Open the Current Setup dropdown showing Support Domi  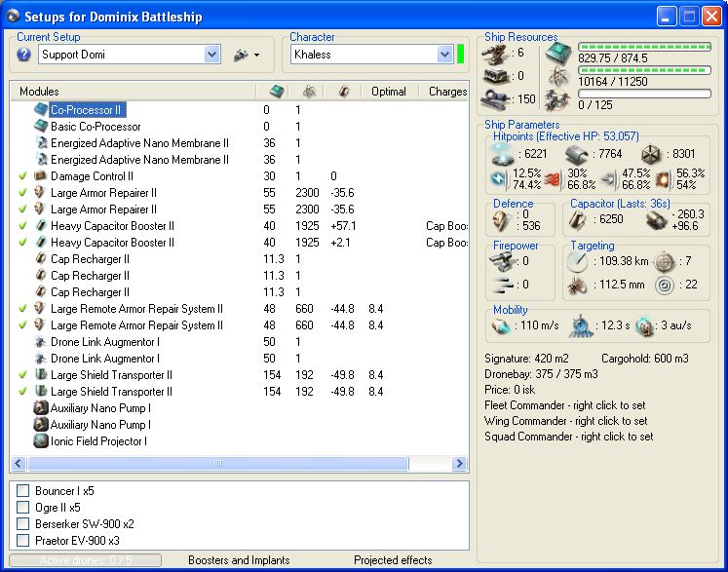click(212, 56)
